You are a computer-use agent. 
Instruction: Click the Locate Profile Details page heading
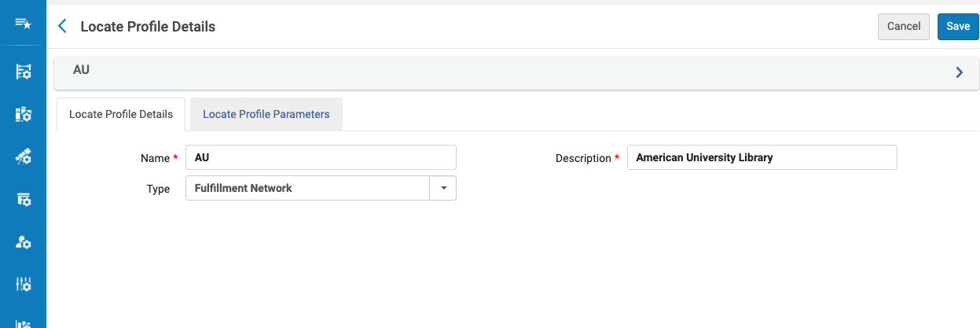pyautogui.click(x=148, y=26)
